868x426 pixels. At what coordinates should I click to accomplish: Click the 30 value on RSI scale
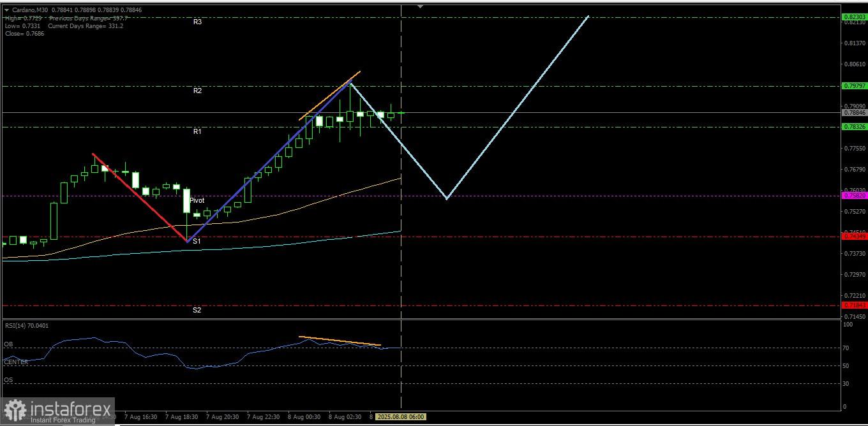click(846, 383)
